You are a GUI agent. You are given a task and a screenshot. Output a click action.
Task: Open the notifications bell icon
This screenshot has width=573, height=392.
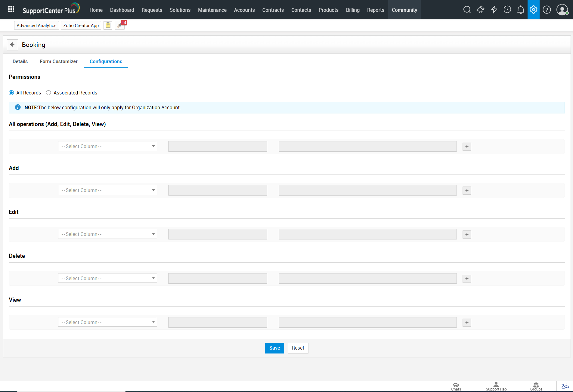(x=520, y=10)
